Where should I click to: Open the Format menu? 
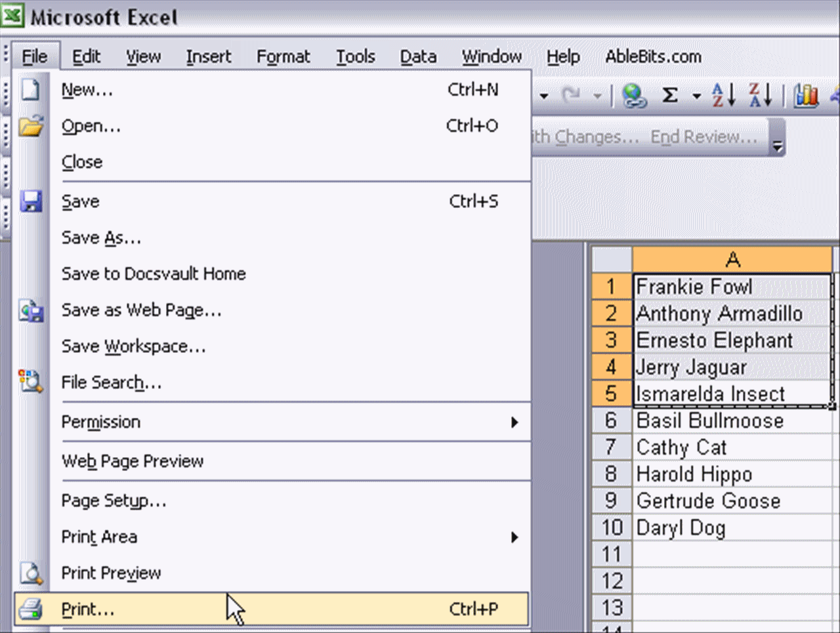click(283, 57)
